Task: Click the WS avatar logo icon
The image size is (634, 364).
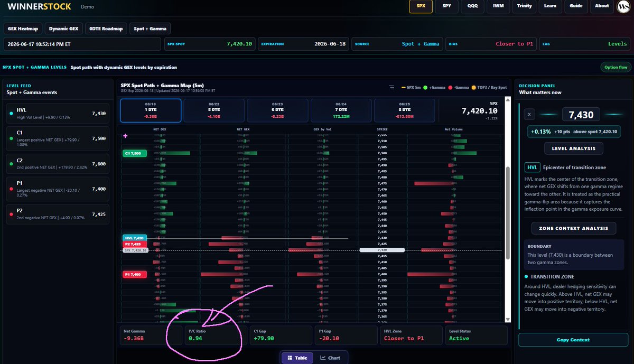Action: [x=623, y=6]
